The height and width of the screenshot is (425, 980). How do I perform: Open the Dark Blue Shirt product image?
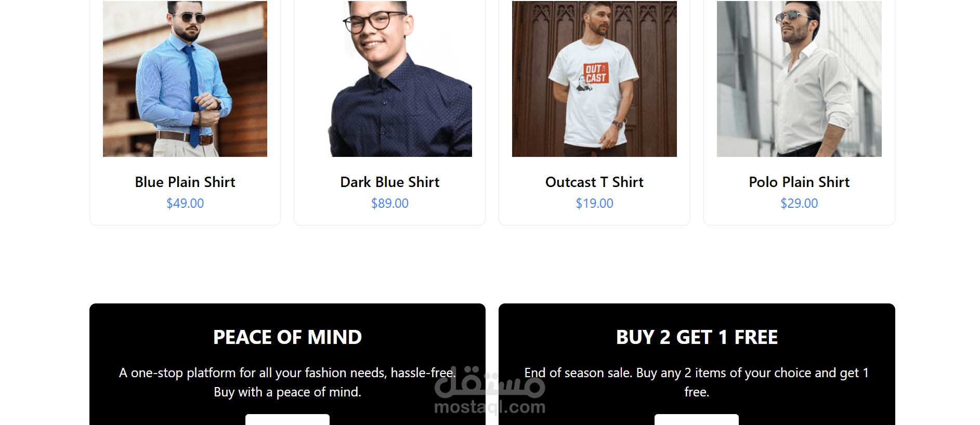click(x=390, y=78)
